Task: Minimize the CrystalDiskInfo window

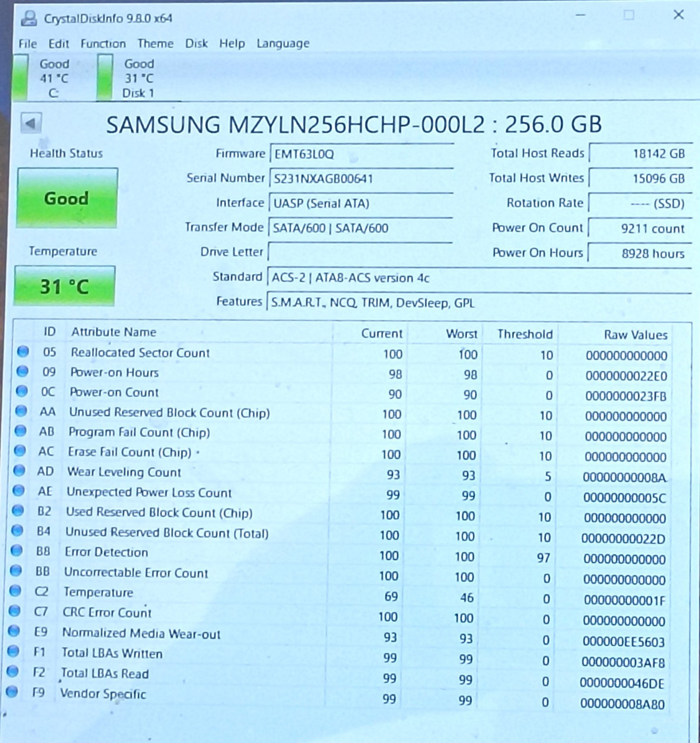Action: (580, 15)
